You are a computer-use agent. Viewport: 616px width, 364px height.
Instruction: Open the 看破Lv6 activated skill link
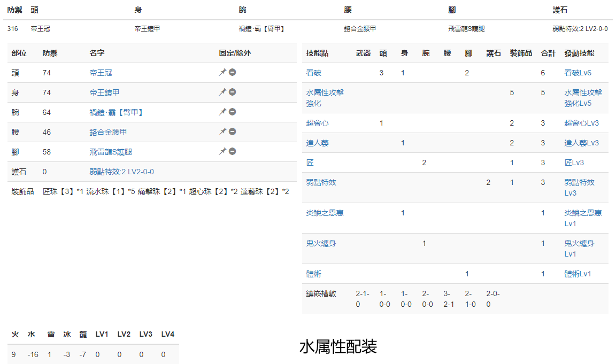click(577, 73)
